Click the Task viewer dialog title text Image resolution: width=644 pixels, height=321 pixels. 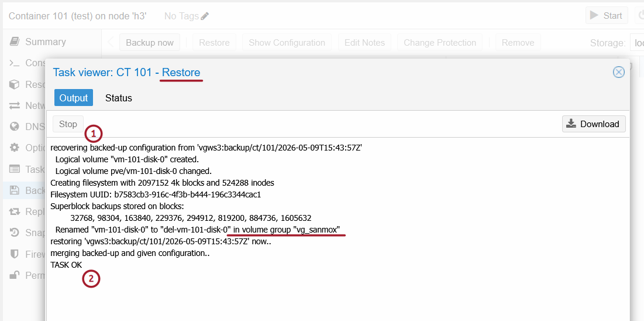point(126,73)
